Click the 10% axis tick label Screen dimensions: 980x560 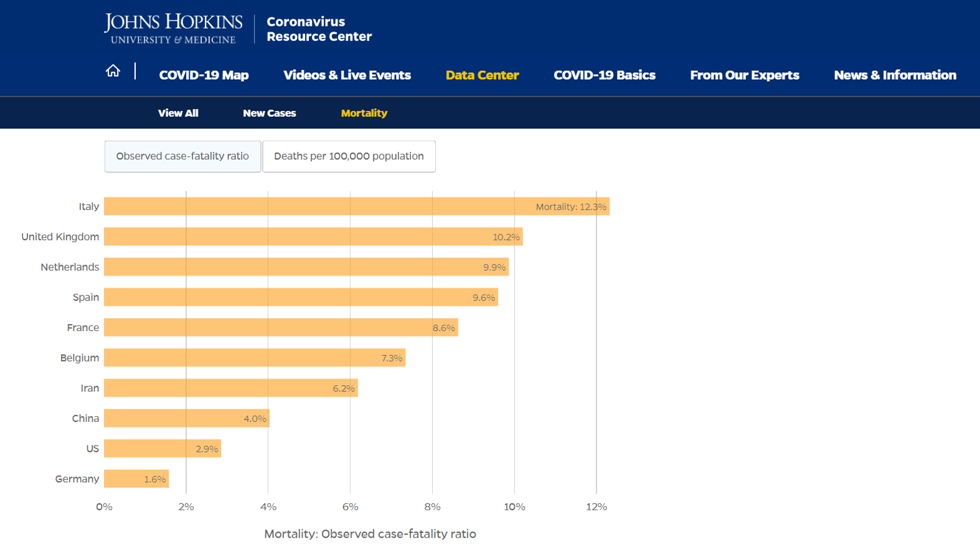(514, 506)
